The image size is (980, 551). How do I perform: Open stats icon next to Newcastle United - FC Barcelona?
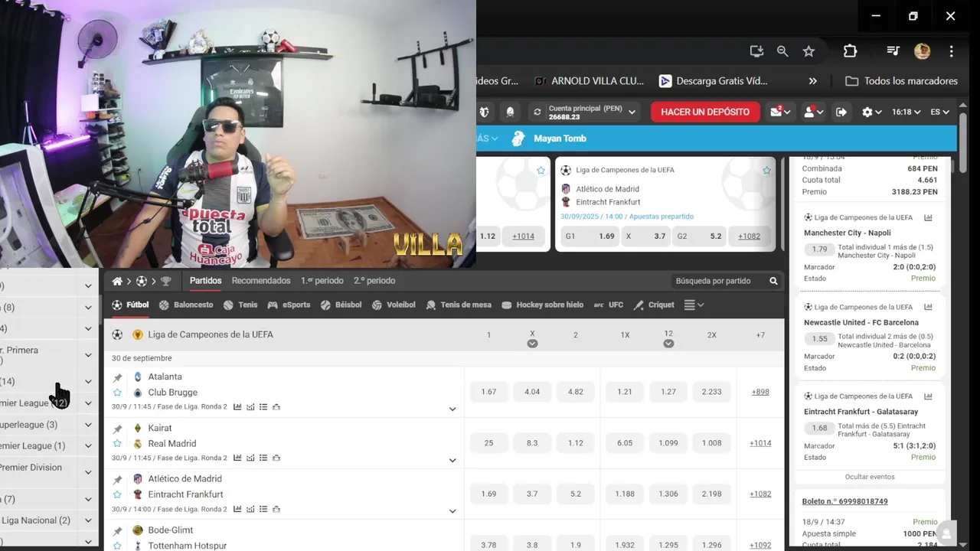tap(929, 307)
